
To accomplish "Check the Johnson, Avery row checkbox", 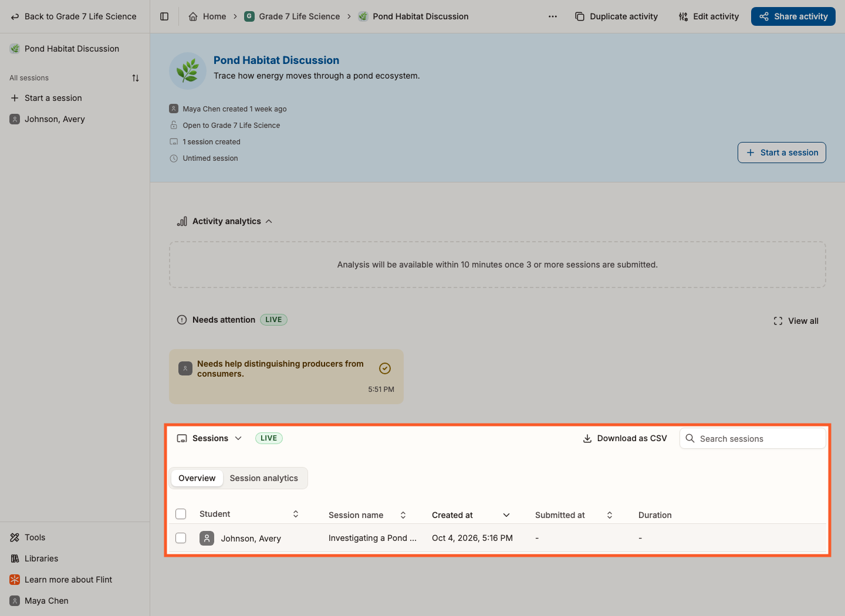I will [181, 538].
